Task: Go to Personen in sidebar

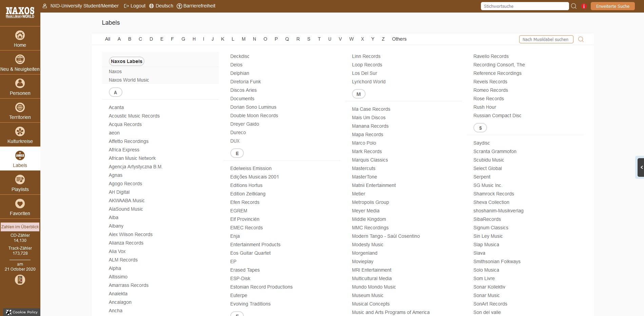Action: (20, 83)
